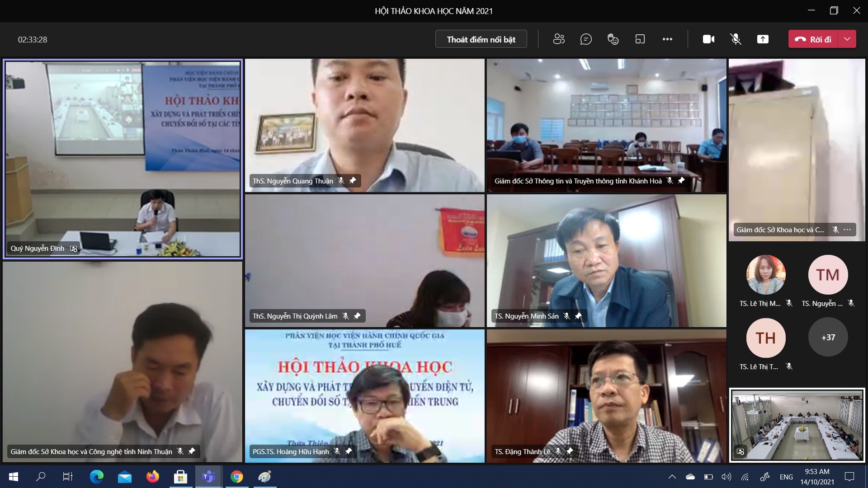Click the Thoát điểm nổi bật button
868x488 pixels.
point(481,39)
